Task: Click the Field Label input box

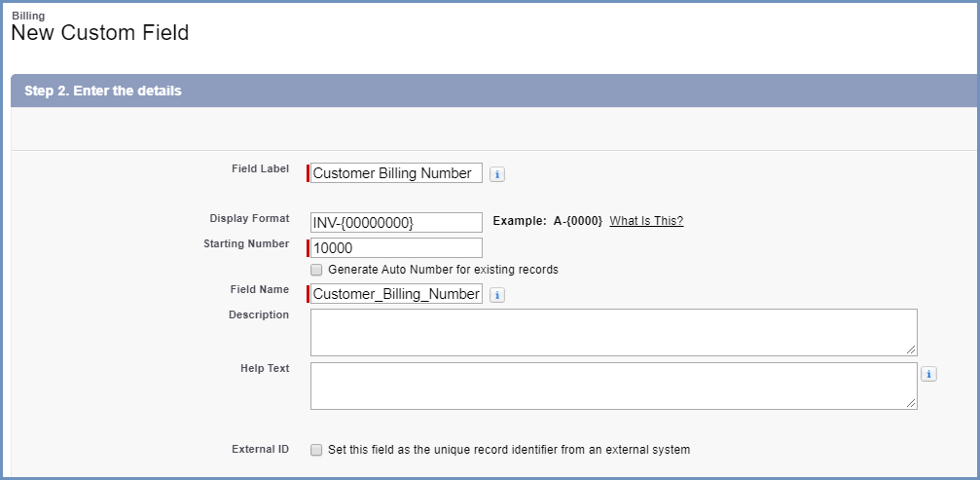Action: tap(396, 173)
